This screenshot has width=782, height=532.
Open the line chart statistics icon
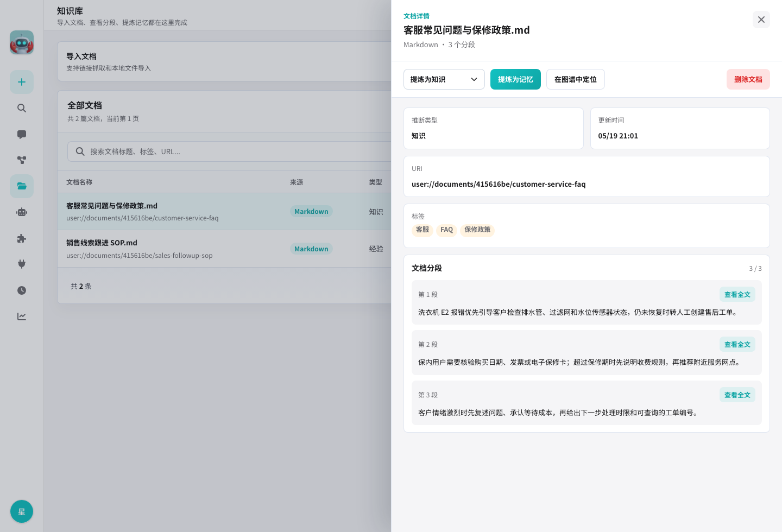tap(22, 316)
